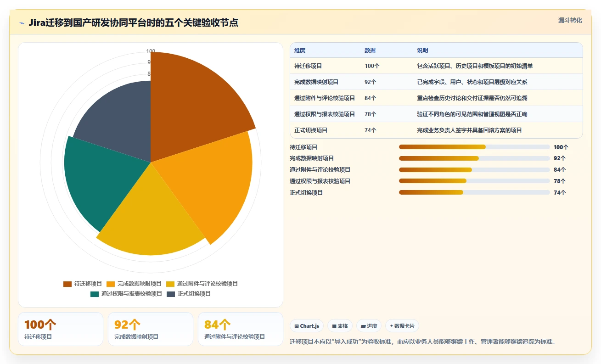This screenshot has width=601, height=364.
Task: Click the 78个 table cell
Action: tap(371, 114)
